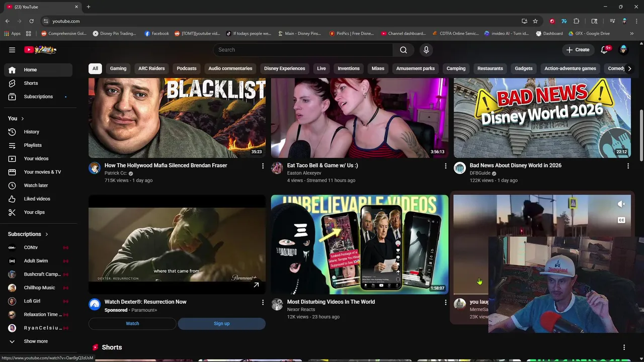Open Lofi Girl subscription channel

38,301
